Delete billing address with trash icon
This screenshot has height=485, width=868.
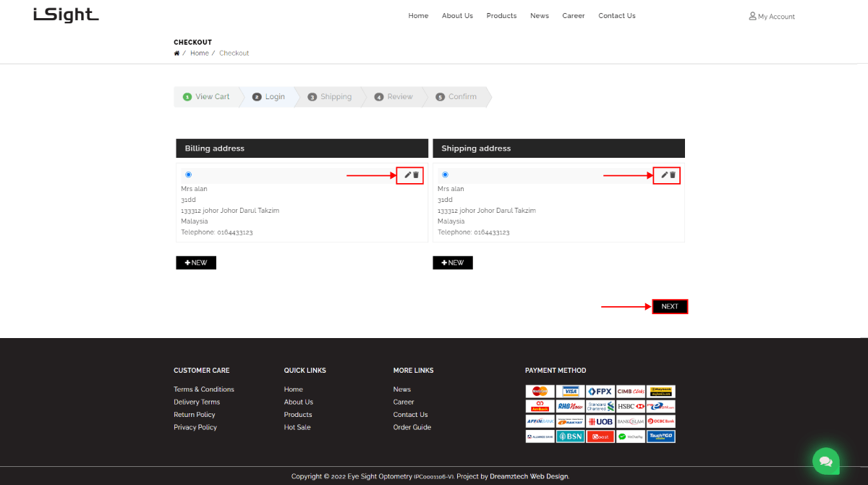(x=416, y=174)
